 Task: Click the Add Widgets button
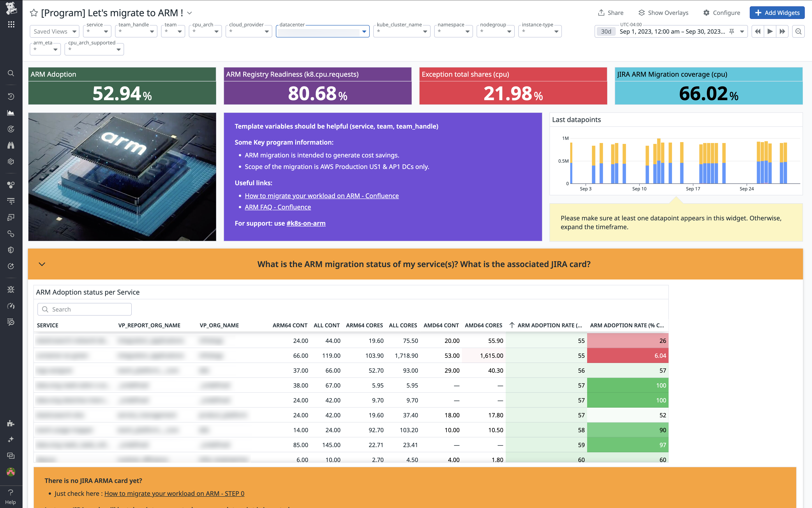777,13
